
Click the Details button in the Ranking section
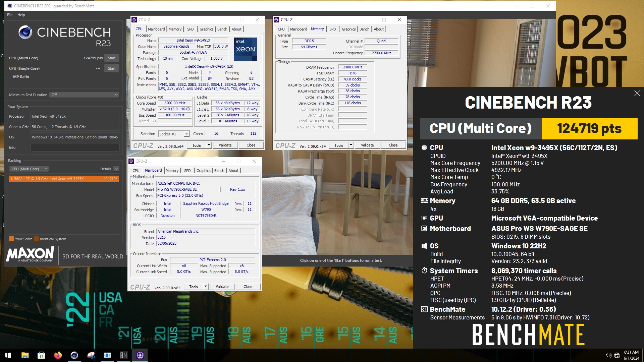click(106, 169)
